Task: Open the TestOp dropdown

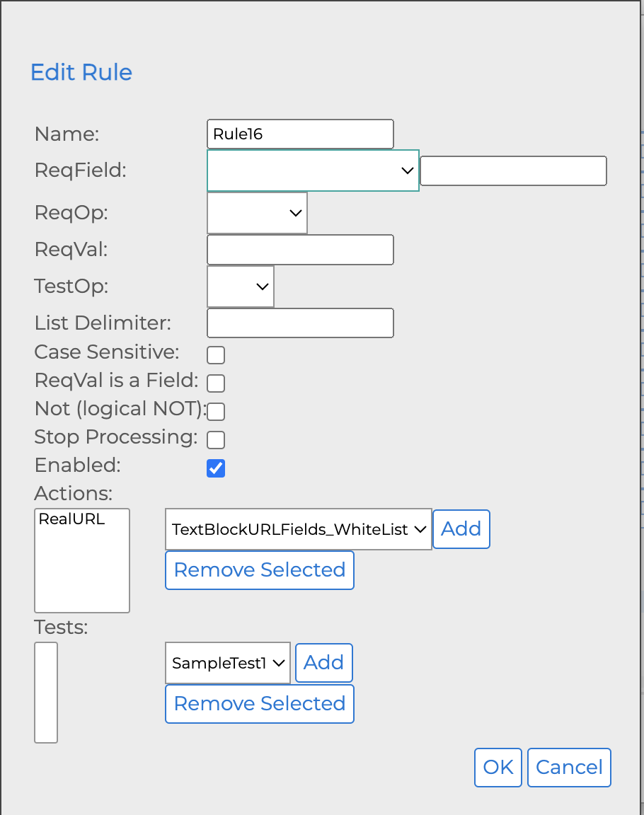Action: [241, 287]
